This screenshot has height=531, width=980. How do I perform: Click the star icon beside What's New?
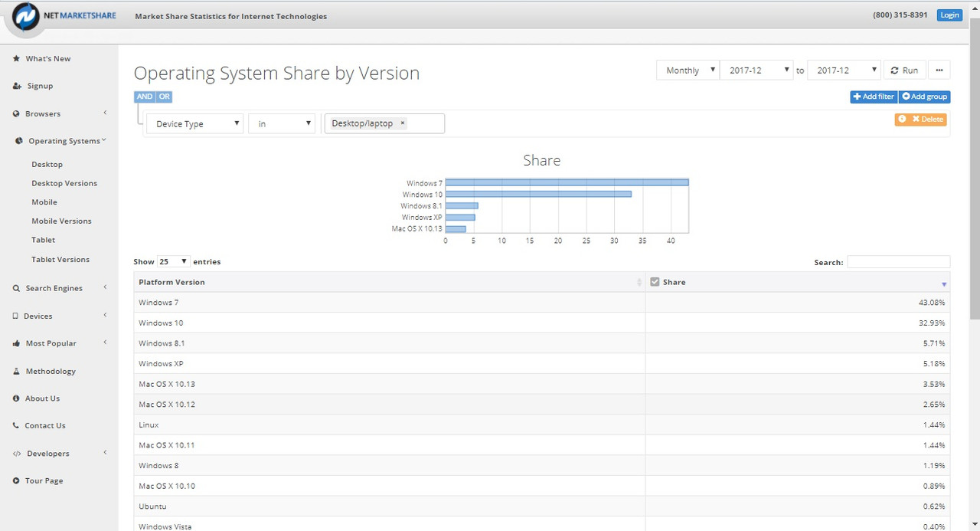[16, 58]
